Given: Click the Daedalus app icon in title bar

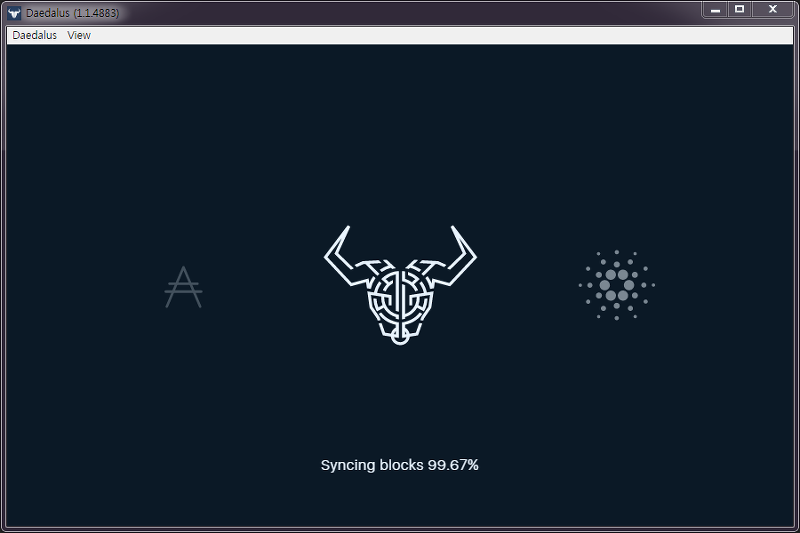Looking at the screenshot, I should point(14,13).
